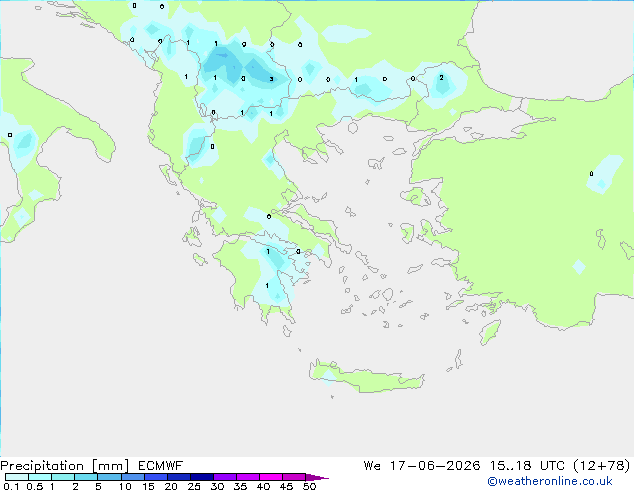Click the island of Crete on map
Viewport: 634px width, 490px height.
tap(366, 376)
